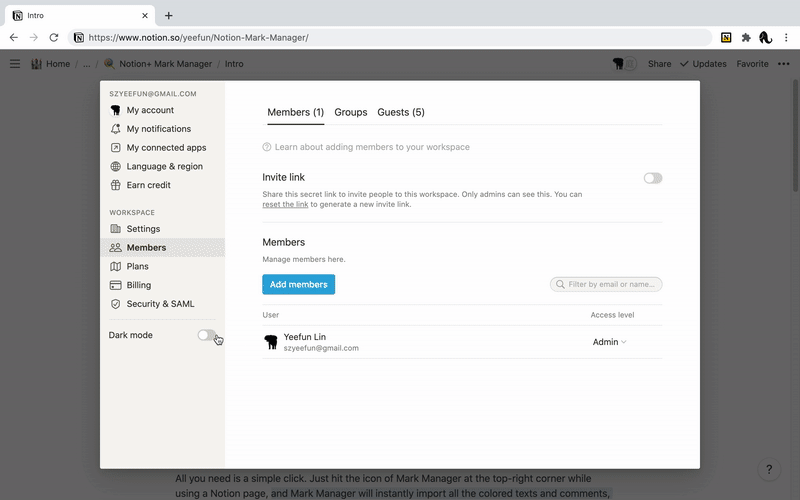800x500 pixels.
Task: Click the credit card icon for Billing
Action: pos(116,285)
